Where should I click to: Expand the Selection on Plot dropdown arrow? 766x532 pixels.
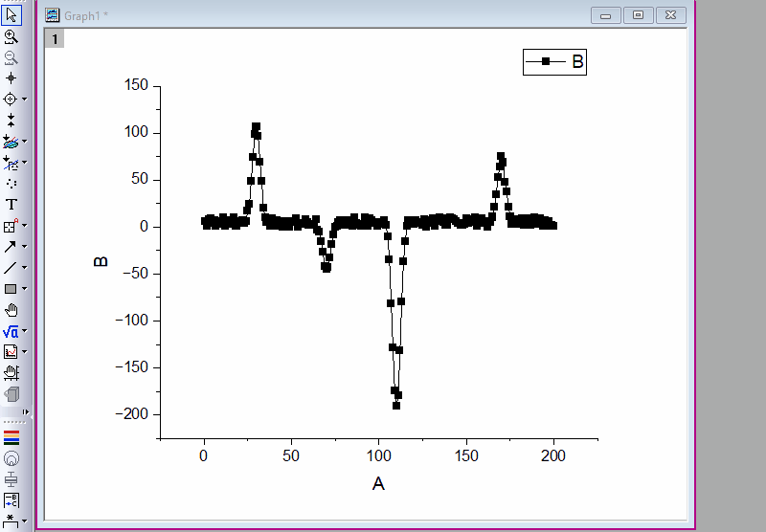25,142
